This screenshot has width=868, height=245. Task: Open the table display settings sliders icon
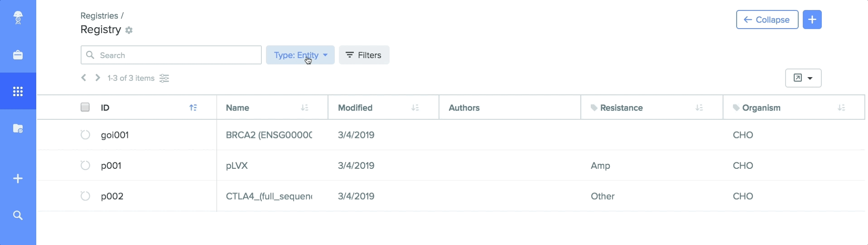pyautogui.click(x=164, y=78)
